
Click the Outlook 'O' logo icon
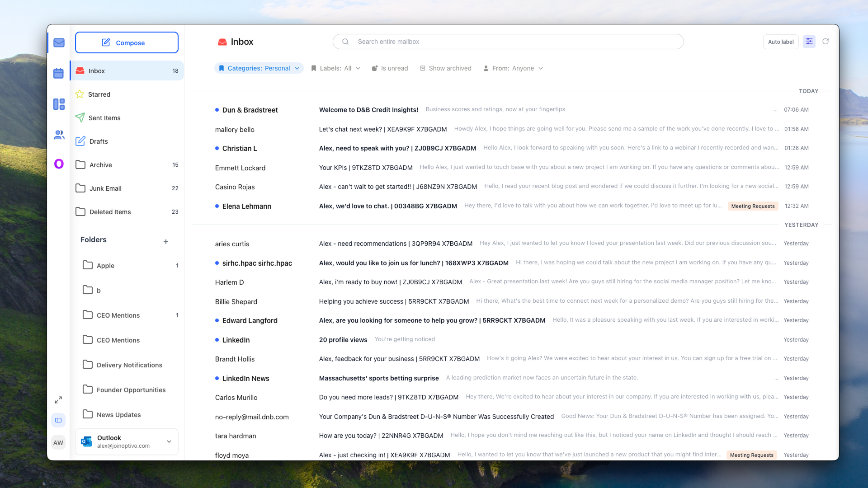[x=58, y=164]
